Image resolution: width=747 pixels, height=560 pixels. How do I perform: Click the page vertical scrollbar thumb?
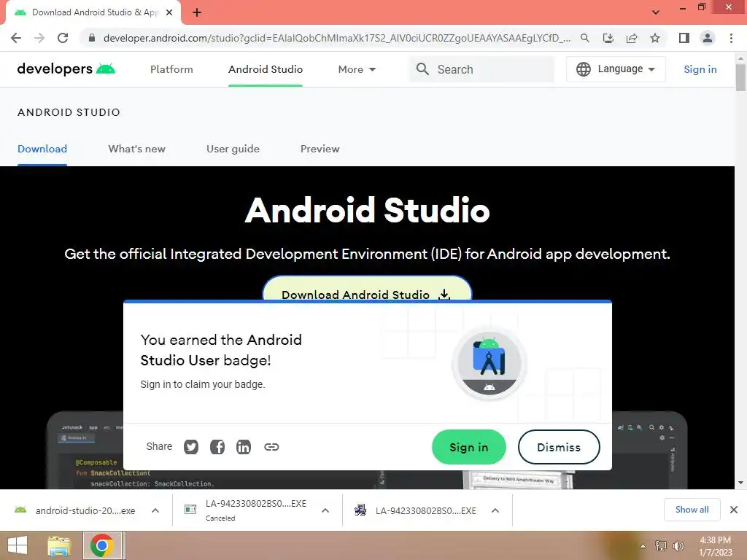click(x=740, y=76)
